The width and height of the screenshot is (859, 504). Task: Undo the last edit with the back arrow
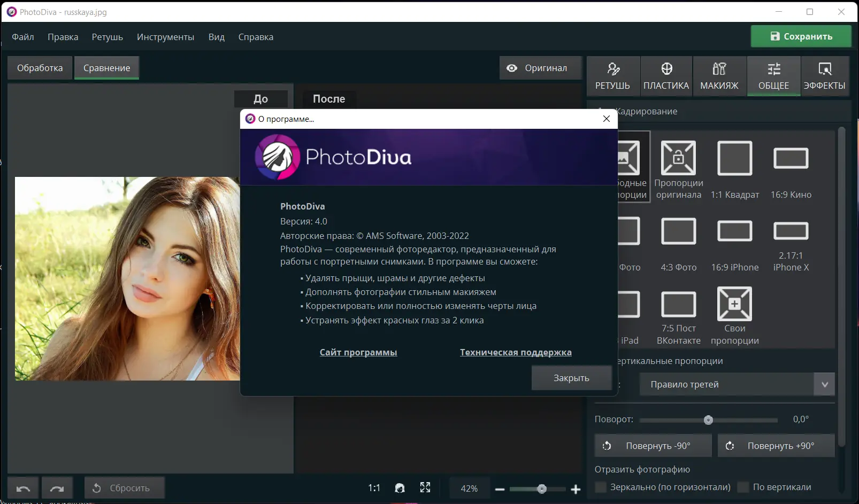(24, 488)
